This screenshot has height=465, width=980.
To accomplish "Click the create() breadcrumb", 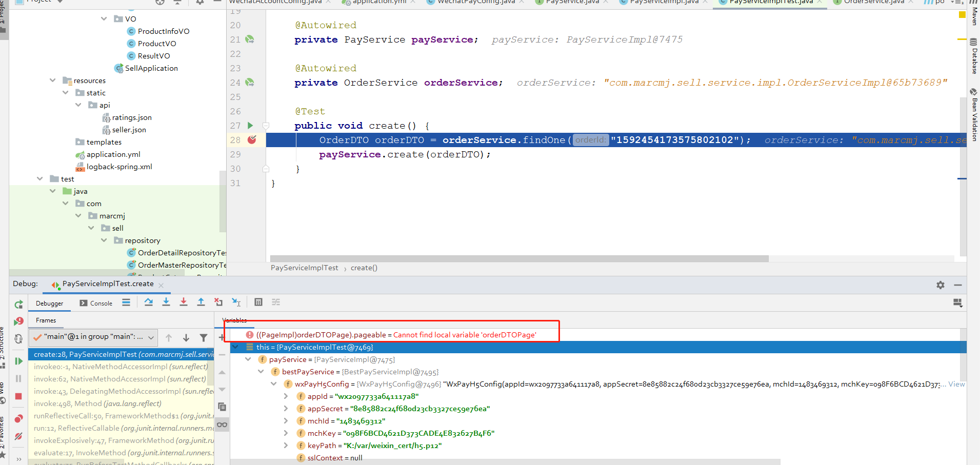I will tap(364, 268).
